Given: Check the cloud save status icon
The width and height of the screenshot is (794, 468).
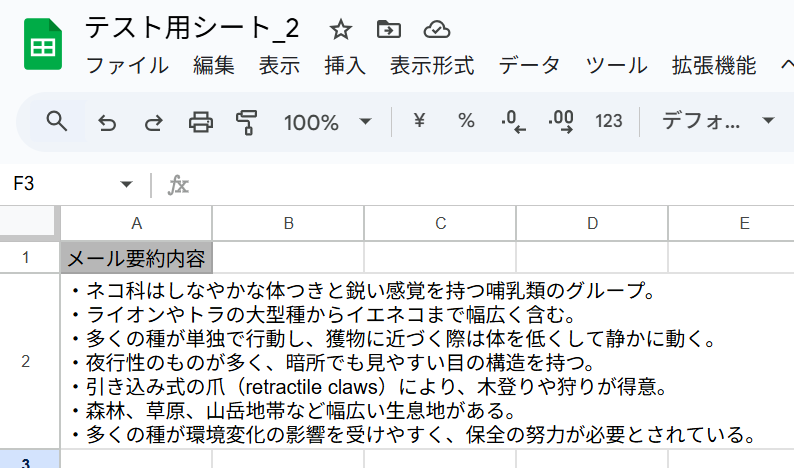Looking at the screenshot, I should [x=436, y=29].
